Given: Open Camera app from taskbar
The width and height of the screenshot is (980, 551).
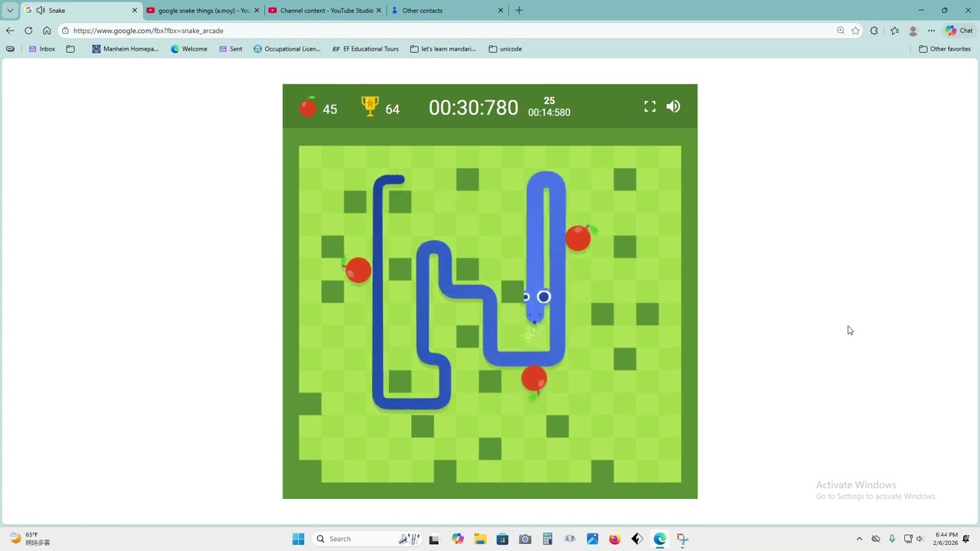Looking at the screenshot, I should click(525, 539).
